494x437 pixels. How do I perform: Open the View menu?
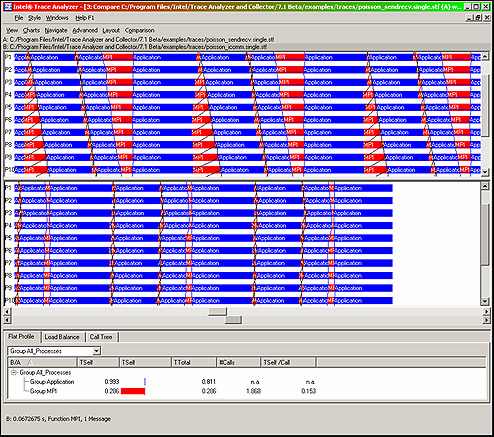[12, 30]
